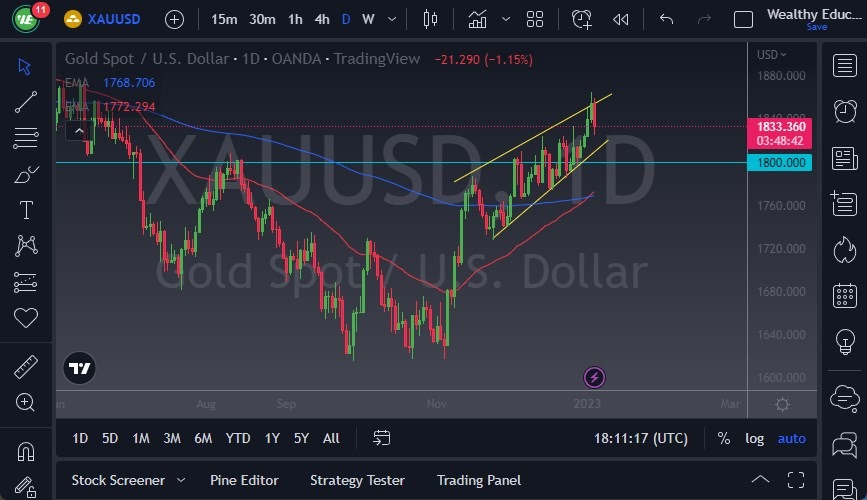The image size is (867, 500).
Task: Open the heart icons tool
Action: pyautogui.click(x=26, y=318)
